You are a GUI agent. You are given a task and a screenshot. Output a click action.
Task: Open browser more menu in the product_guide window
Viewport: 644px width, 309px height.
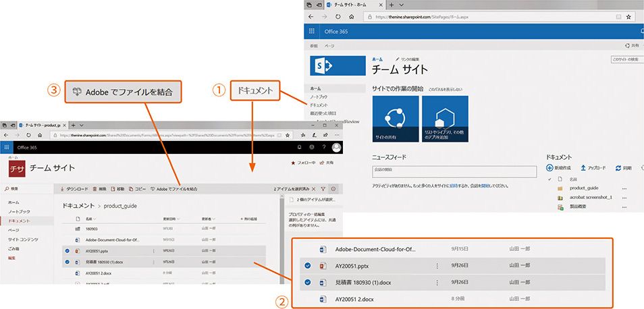pyautogui.click(x=337, y=135)
